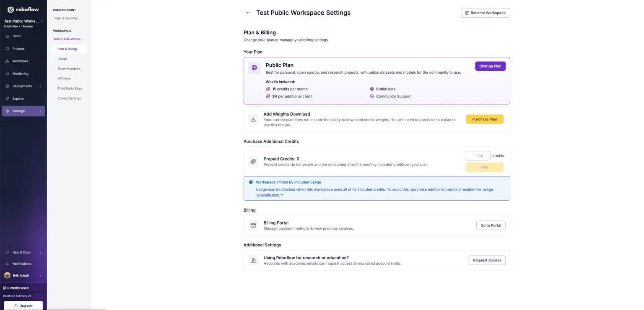Click the Purchase Plan button
644x310 pixels.
coord(485,119)
